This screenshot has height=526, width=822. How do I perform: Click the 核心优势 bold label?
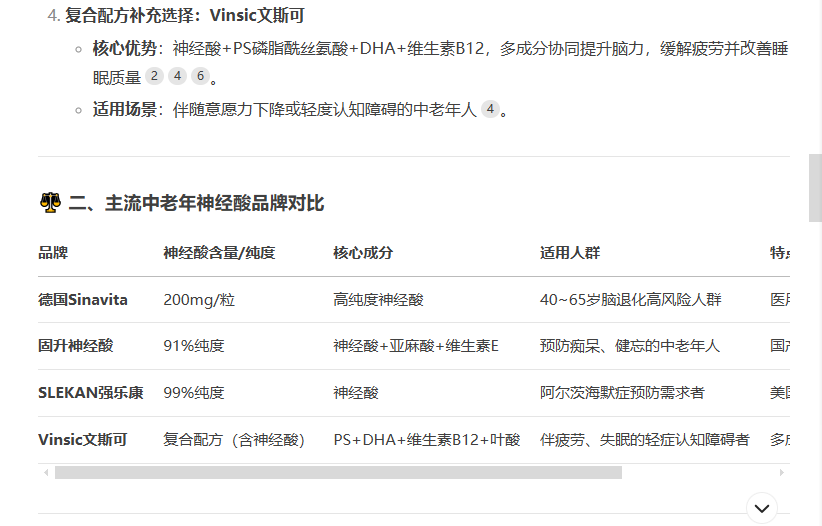(124, 48)
